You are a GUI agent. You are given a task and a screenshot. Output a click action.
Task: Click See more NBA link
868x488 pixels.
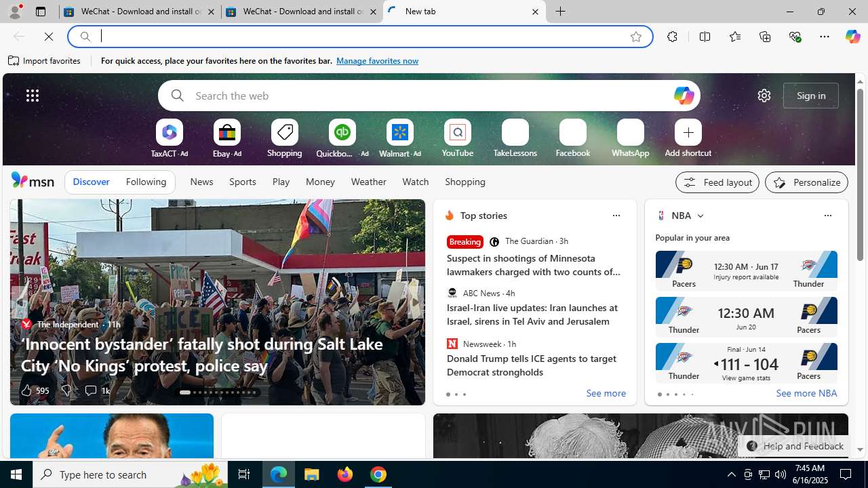pyautogui.click(x=806, y=394)
